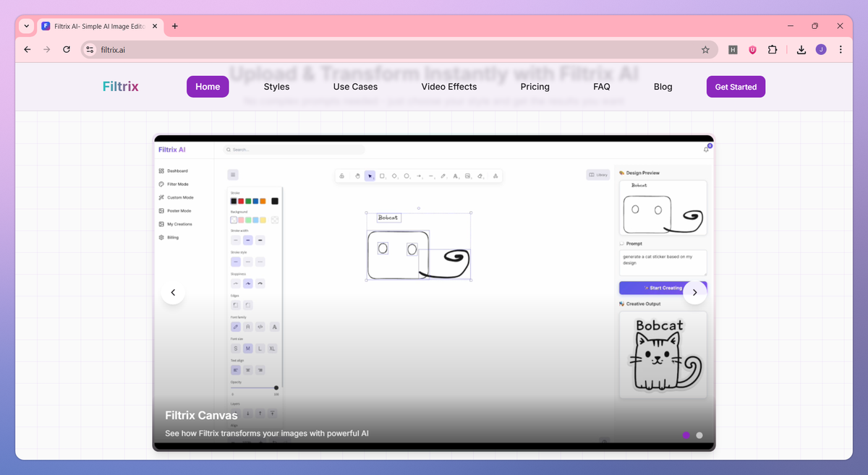868x475 pixels.
Task: Select extra bold stroke width option
Action: point(260,240)
